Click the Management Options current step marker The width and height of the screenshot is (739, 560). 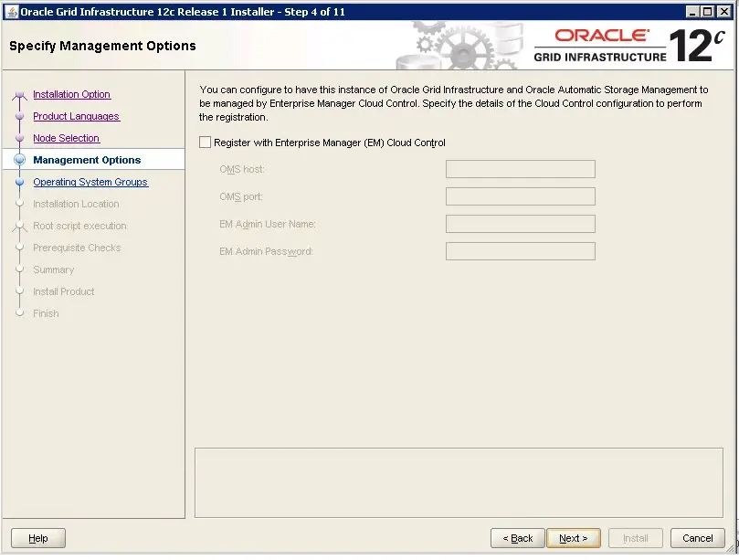pyautogui.click(x=19, y=160)
